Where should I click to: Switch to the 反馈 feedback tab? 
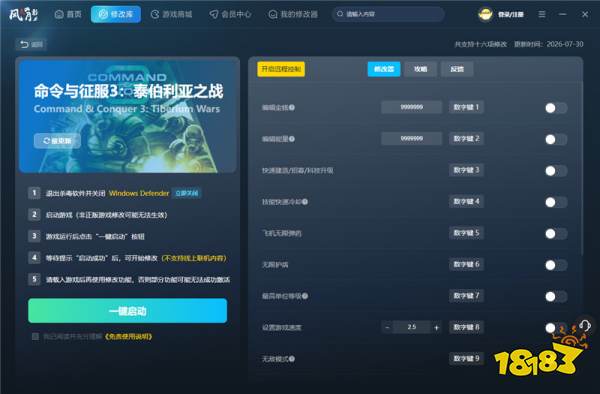tap(457, 69)
